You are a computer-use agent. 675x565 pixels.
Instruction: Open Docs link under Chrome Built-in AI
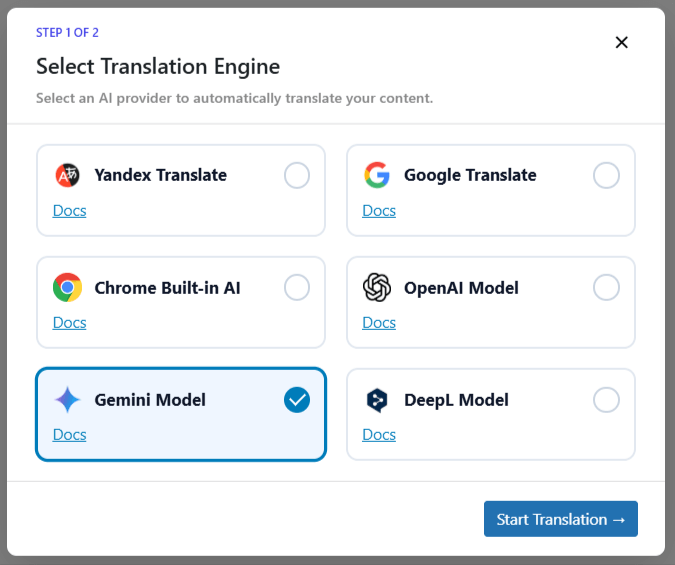pyautogui.click(x=69, y=323)
